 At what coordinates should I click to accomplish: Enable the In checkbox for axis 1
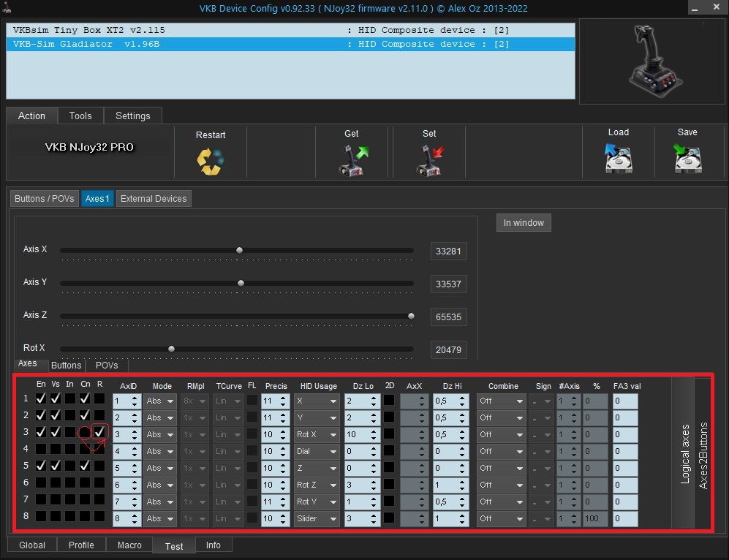[x=69, y=398]
